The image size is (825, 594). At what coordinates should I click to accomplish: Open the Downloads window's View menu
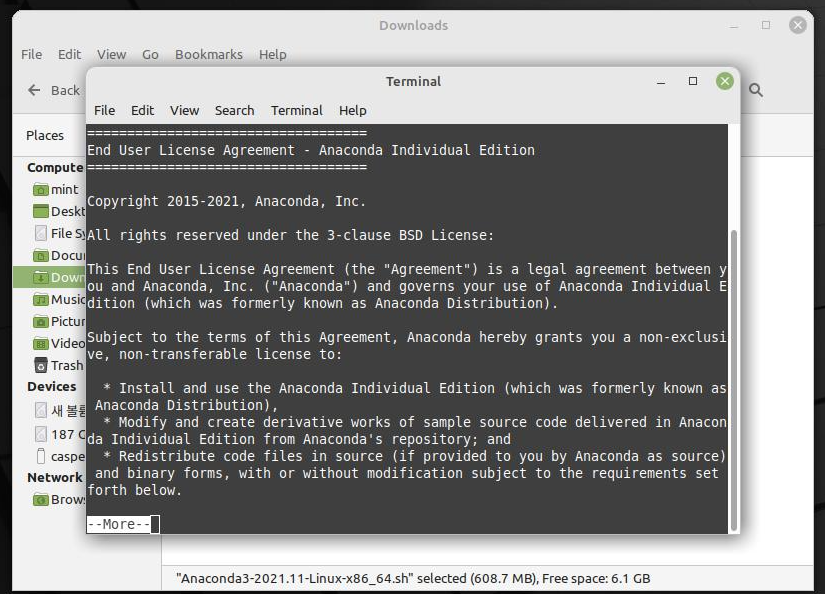pyautogui.click(x=112, y=55)
